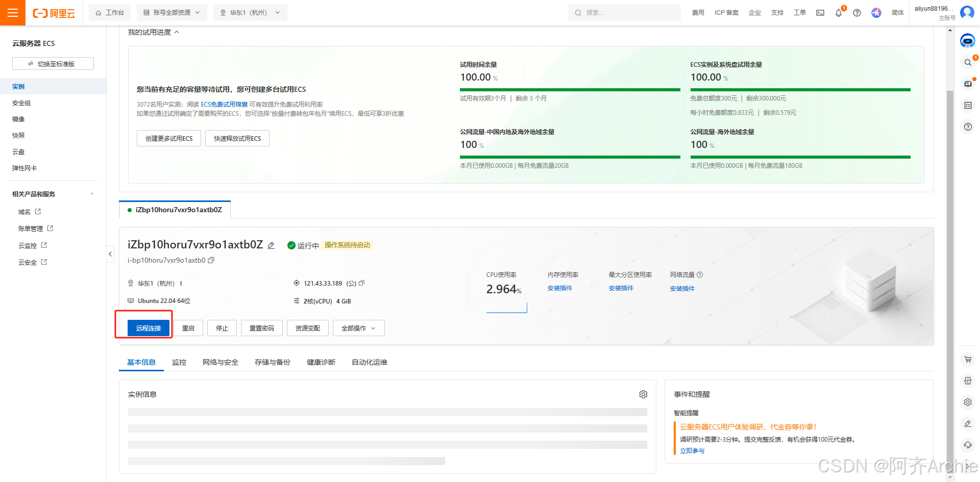Screen dimensions: 980x482
Task: Click the right sidebar document list icon
Action: click(968, 105)
